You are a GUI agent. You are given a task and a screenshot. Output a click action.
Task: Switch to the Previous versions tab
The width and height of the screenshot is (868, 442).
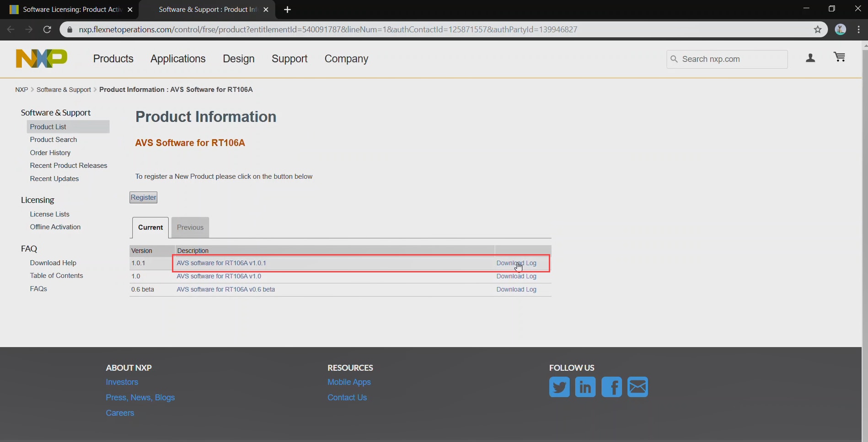(190, 228)
